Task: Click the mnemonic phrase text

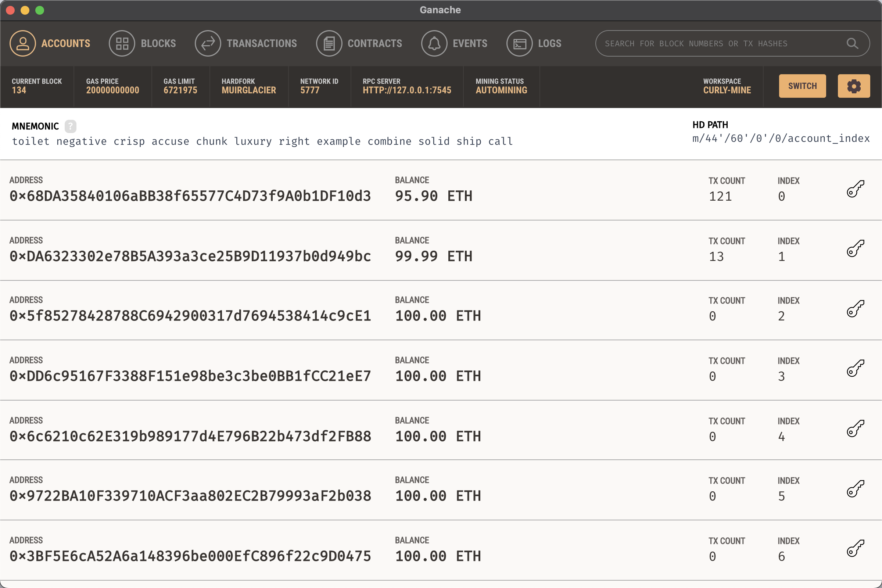Action: 262,141
